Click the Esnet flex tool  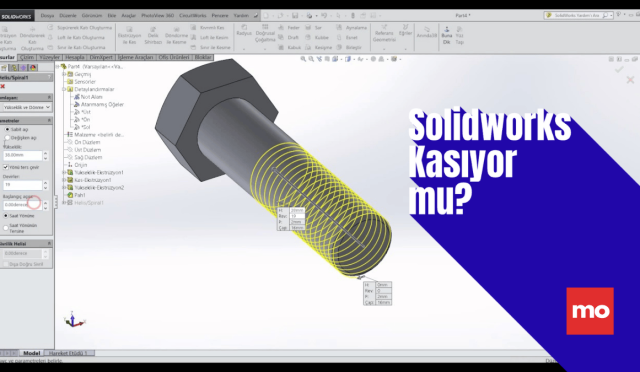pos(347,37)
